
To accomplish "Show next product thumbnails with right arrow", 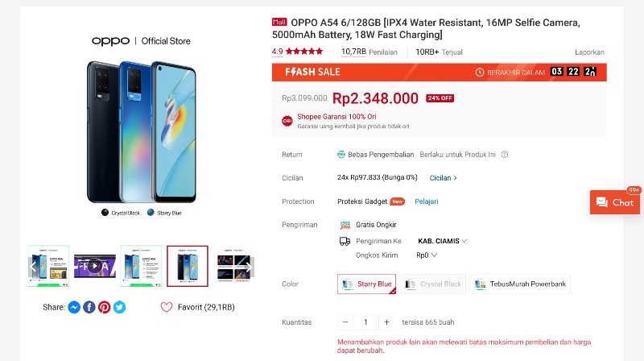I will coord(249,265).
